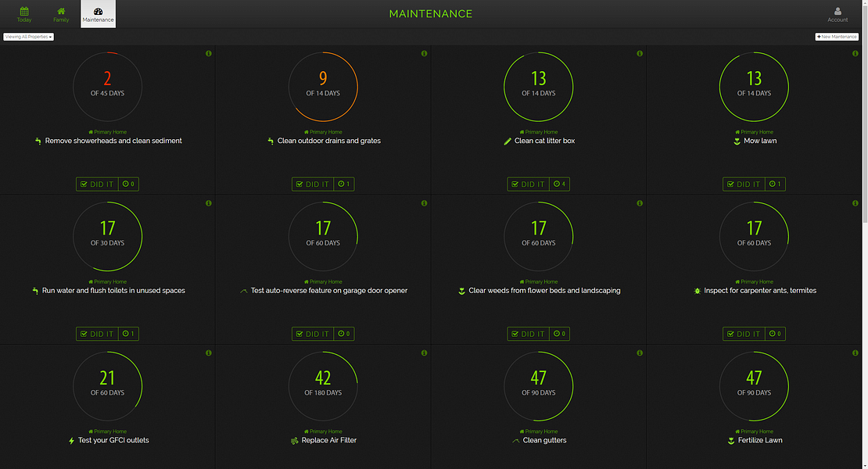Expand the Viewing All Properties dropdown
This screenshot has width=868, height=469.
pyautogui.click(x=28, y=37)
